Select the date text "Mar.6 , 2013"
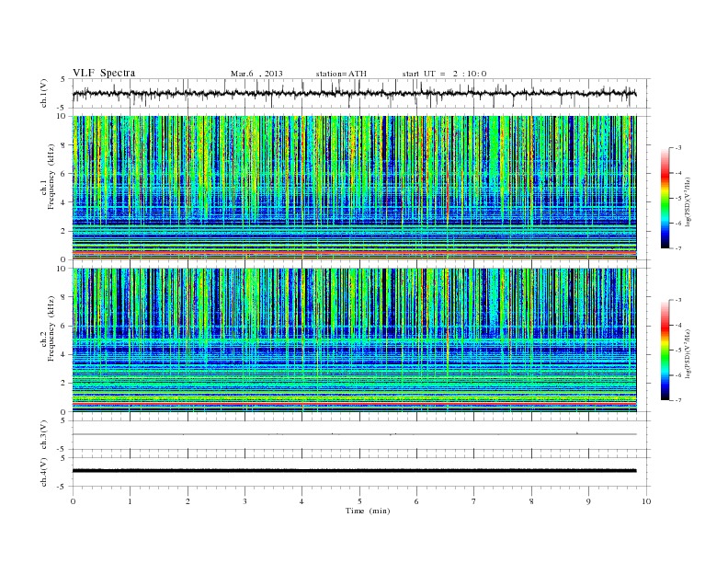The width and height of the screenshot is (728, 563). [256, 74]
